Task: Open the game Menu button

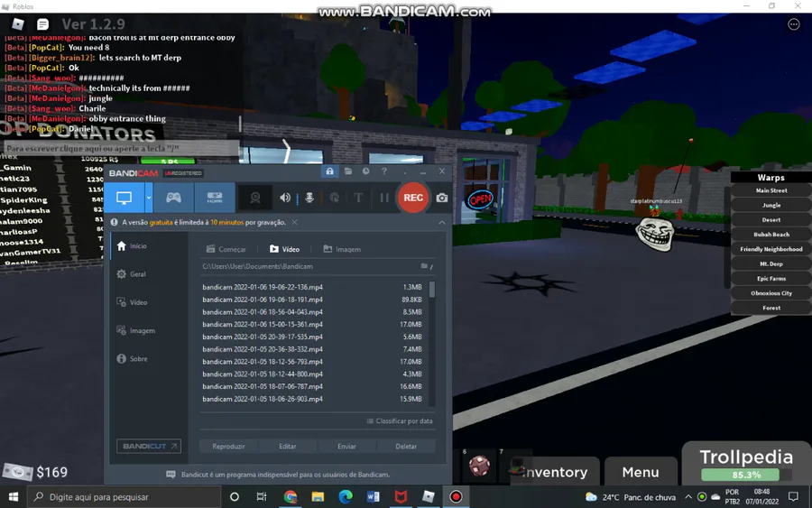Action: click(641, 472)
